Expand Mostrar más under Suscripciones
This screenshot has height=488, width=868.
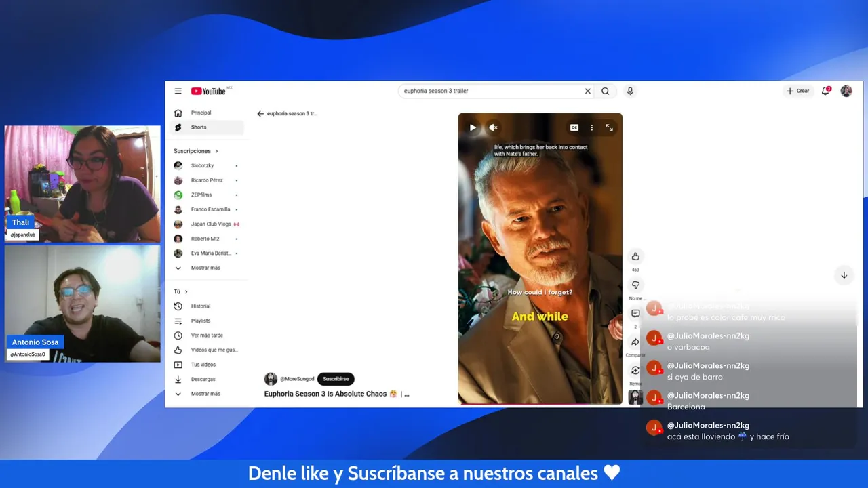point(205,268)
